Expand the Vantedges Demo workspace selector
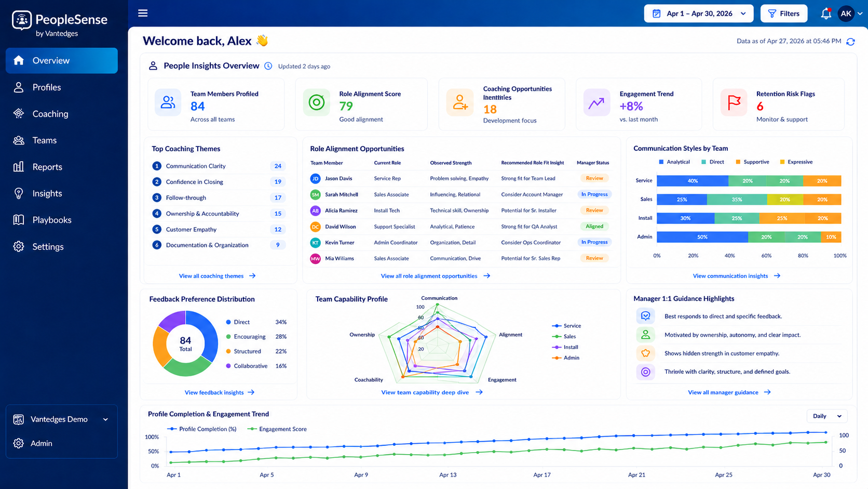Viewport: 868px width, 489px height. [61, 419]
